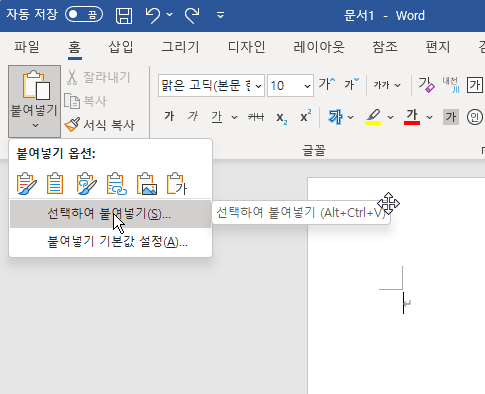
Task: Click the character border 가 icon
Action: coord(475,85)
